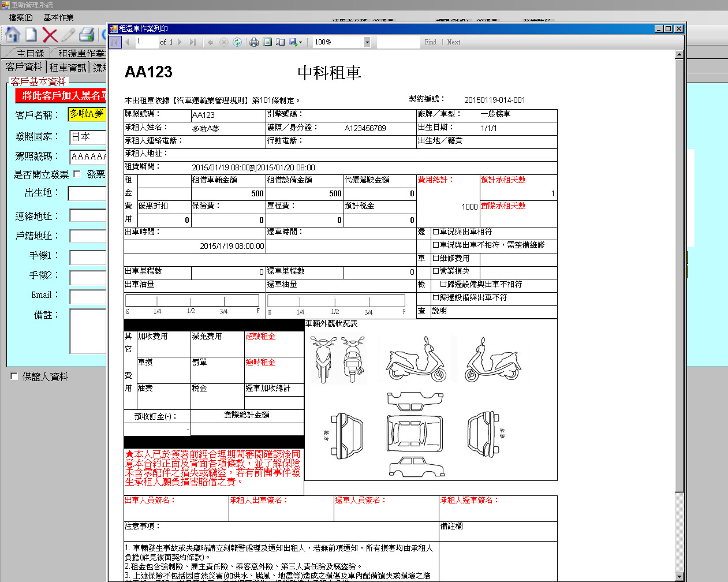Click the 中科租車 report title
This screenshot has height=582, width=728.
(x=330, y=73)
